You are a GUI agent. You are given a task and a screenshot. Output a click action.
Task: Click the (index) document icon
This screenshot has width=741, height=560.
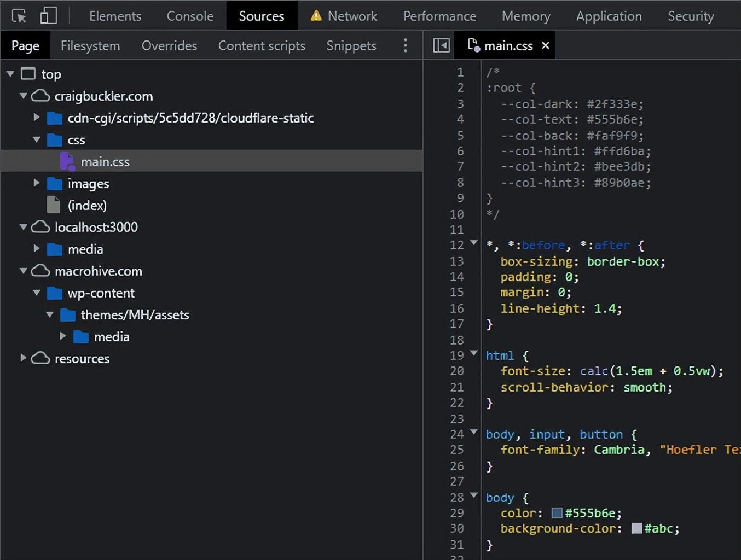coord(53,205)
